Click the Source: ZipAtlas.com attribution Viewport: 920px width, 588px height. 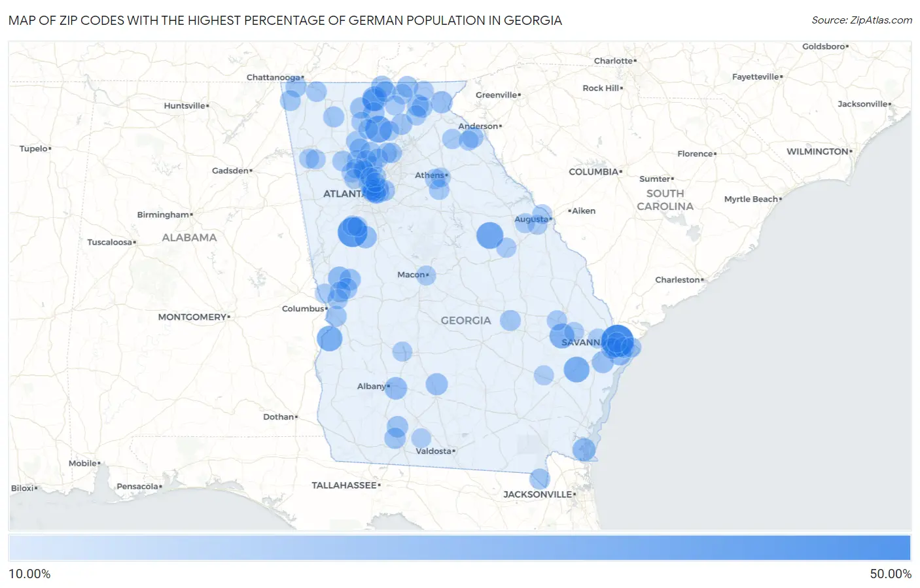(862, 20)
